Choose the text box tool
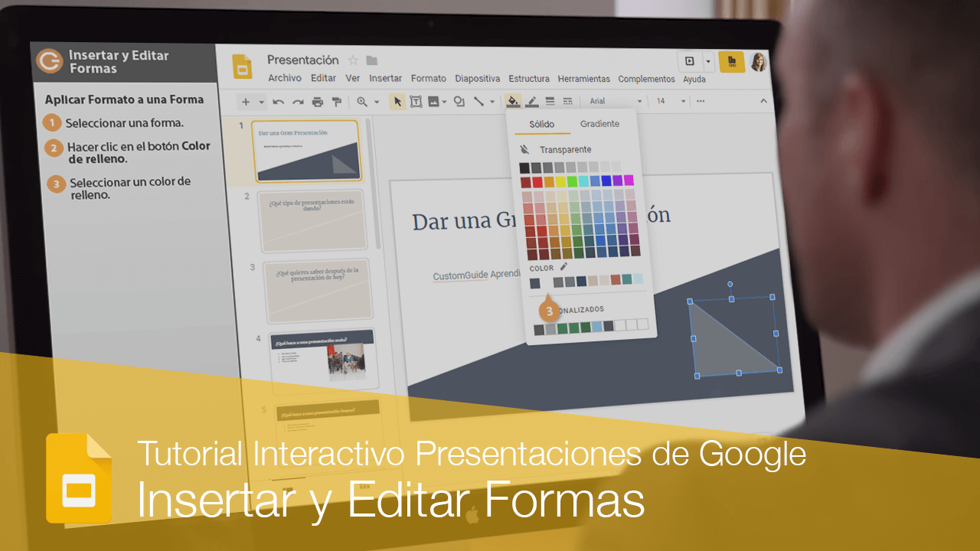Image resolution: width=980 pixels, height=551 pixels. point(416,102)
